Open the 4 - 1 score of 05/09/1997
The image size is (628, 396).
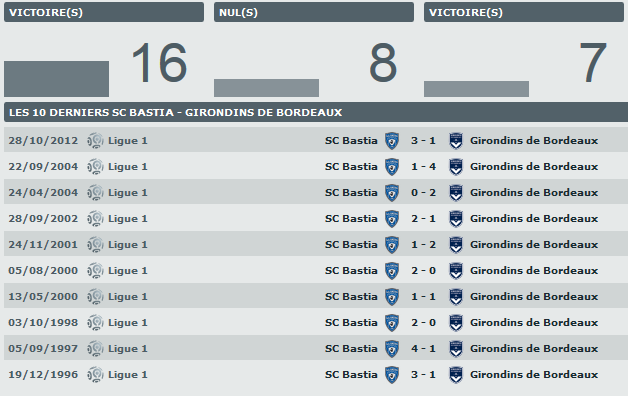point(423,349)
